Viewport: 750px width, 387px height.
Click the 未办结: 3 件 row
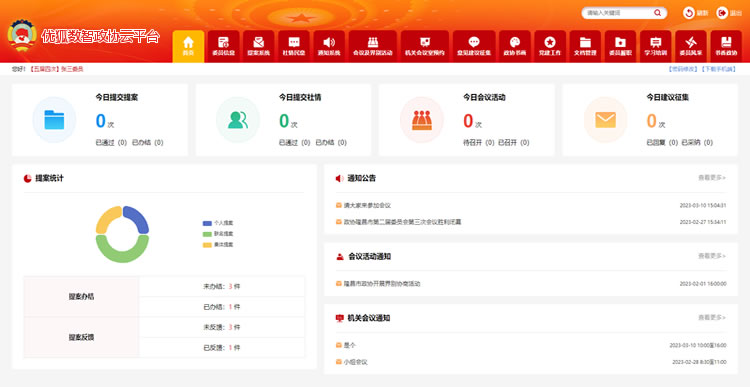[222, 287]
